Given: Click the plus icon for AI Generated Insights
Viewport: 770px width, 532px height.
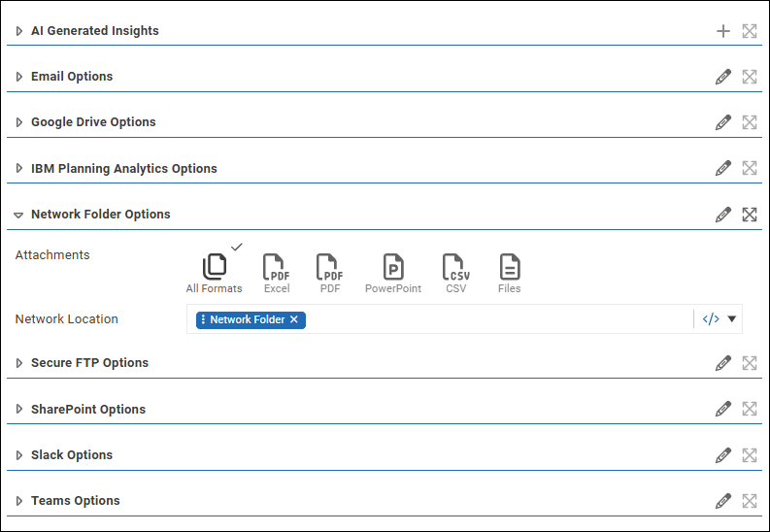Looking at the screenshot, I should pyautogui.click(x=722, y=31).
